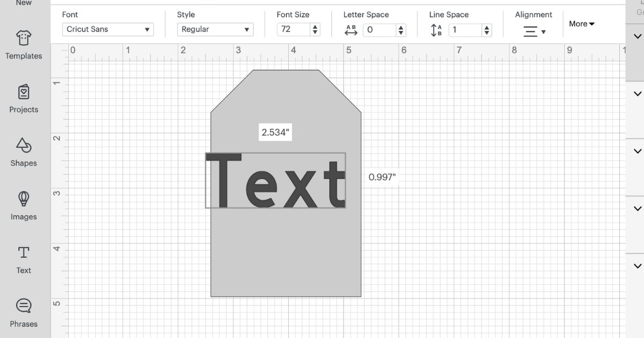
Task: Select the Shapes tool icon
Action: [x=24, y=145]
